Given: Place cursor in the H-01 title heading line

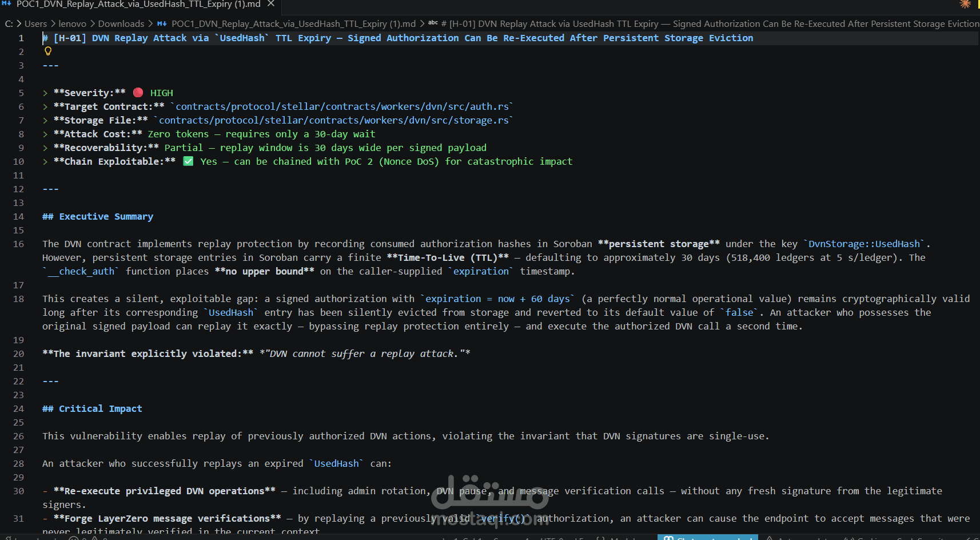Looking at the screenshot, I should point(398,38).
